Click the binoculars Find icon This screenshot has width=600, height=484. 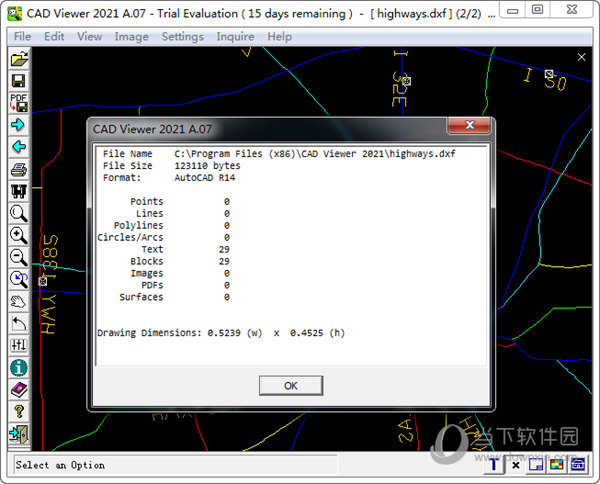19,191
